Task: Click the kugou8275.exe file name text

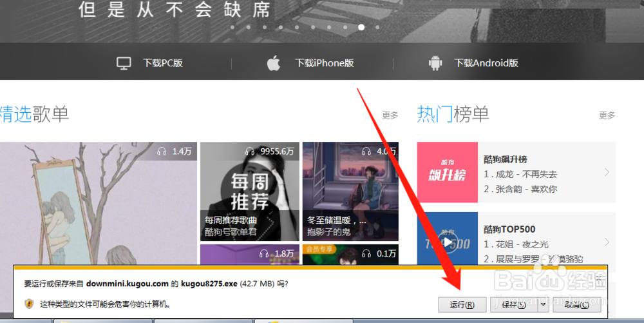Action: [209, 284]
